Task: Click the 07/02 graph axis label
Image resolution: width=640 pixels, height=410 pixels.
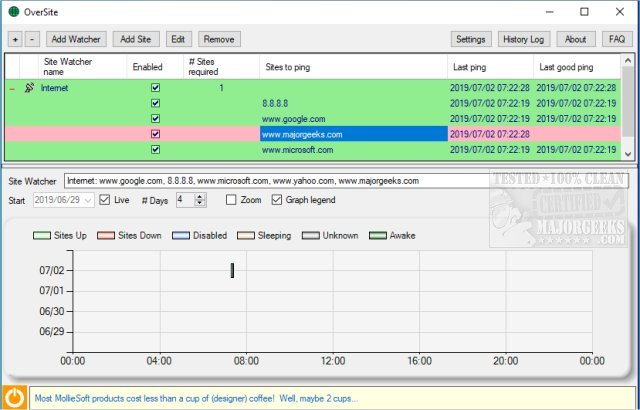Action: [52, 270]
